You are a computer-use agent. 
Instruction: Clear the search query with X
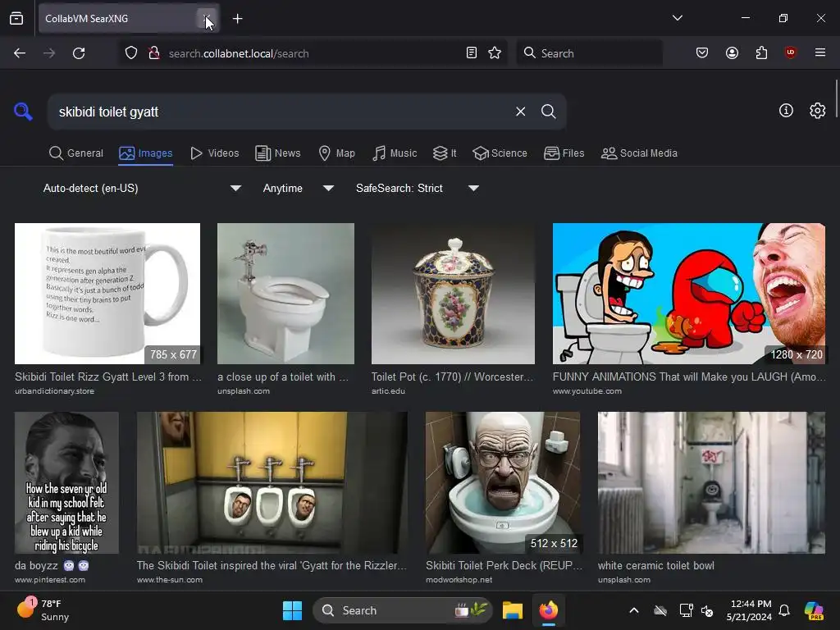coord(521,112)
